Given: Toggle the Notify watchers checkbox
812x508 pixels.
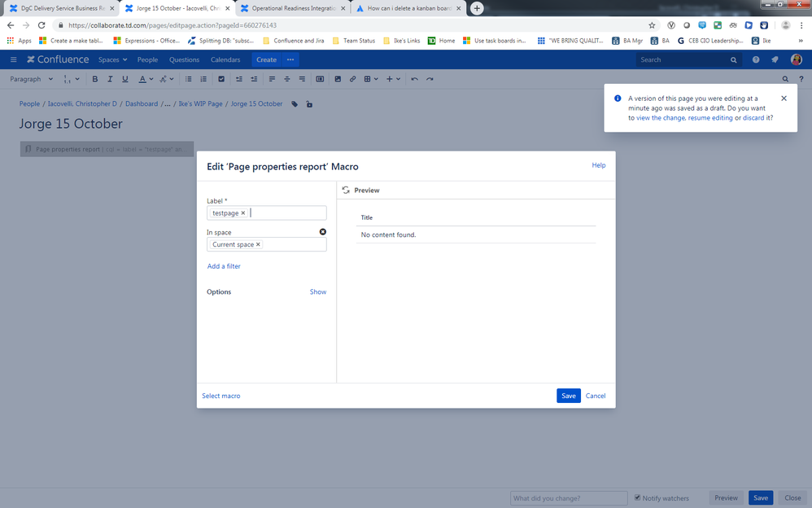Looking at the screenshot, I should click(x=638, y=497).
